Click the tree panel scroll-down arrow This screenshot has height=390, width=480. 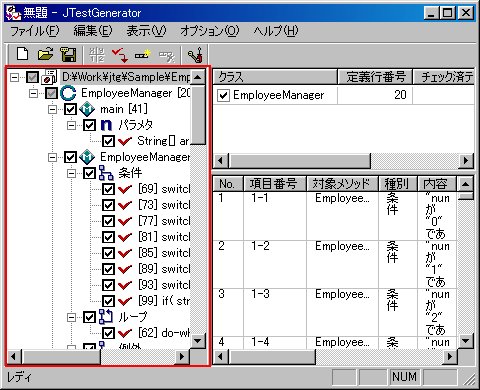point(198,341)
